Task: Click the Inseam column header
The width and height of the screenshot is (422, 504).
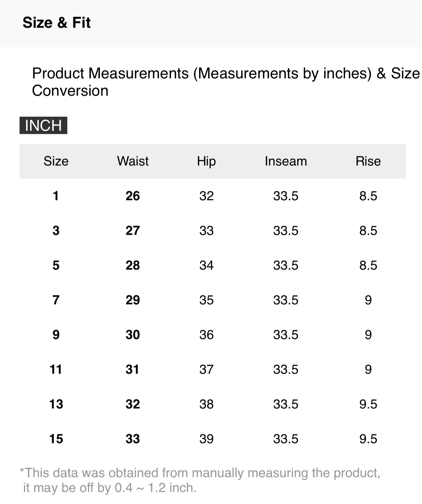Action: (x=286, y=161)
